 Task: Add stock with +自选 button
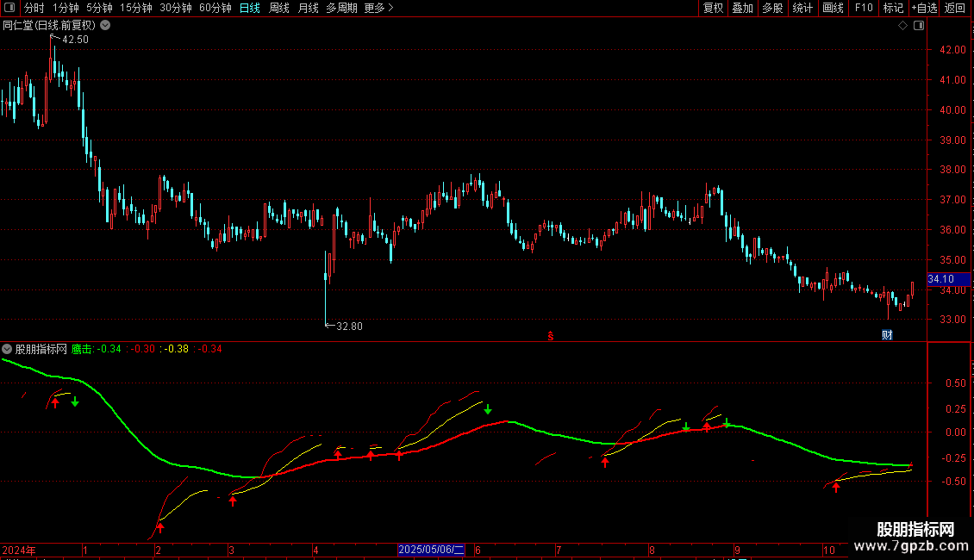point(924,8)
